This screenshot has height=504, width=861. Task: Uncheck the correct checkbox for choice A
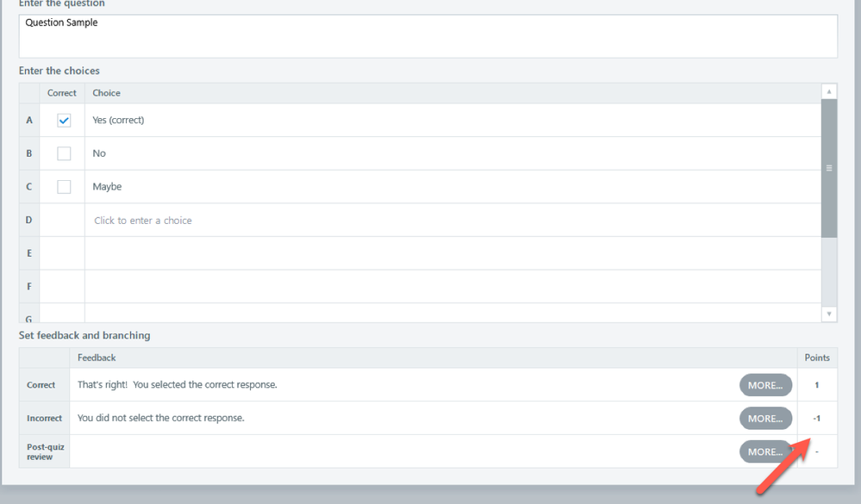click(64, 121)
